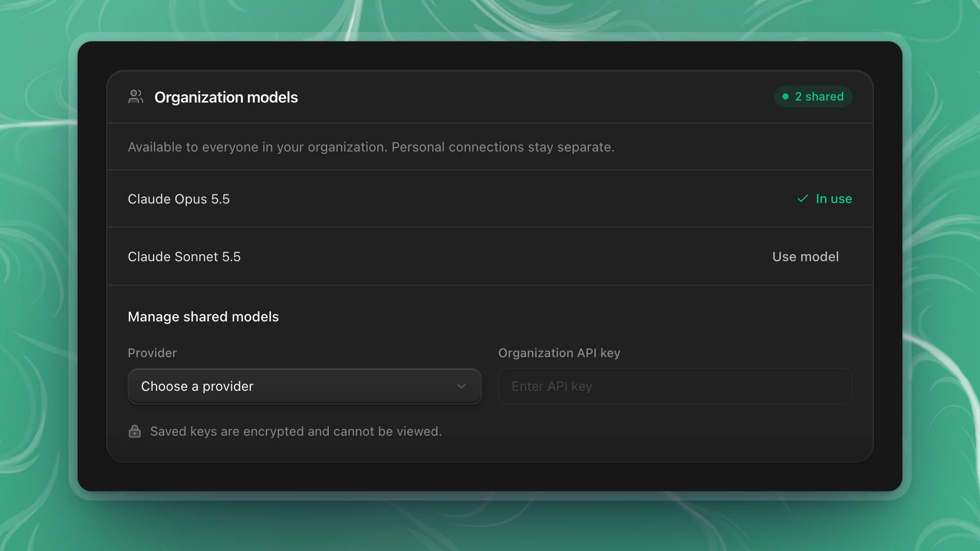Click Use model for Claude Sonnet 5.5
Image resolution: width=980 pixels, height=551 pixels.
(x=805, y=257)
